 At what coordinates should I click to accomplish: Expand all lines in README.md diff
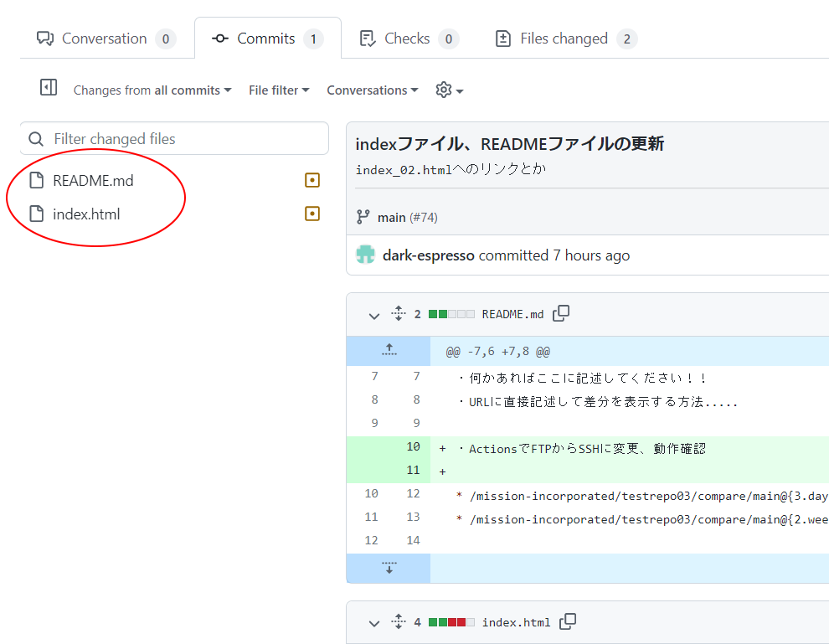[398, 314]
